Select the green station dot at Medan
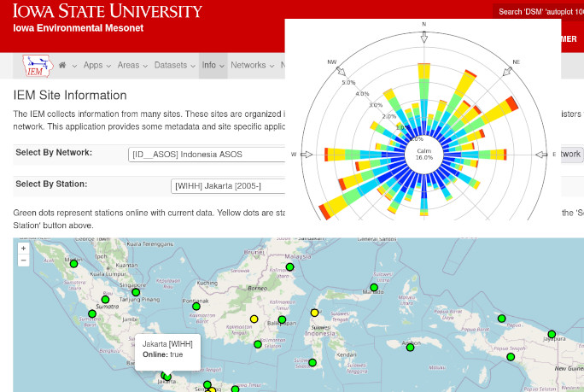Viewport: 584px width, 392px height. [73, 264]
